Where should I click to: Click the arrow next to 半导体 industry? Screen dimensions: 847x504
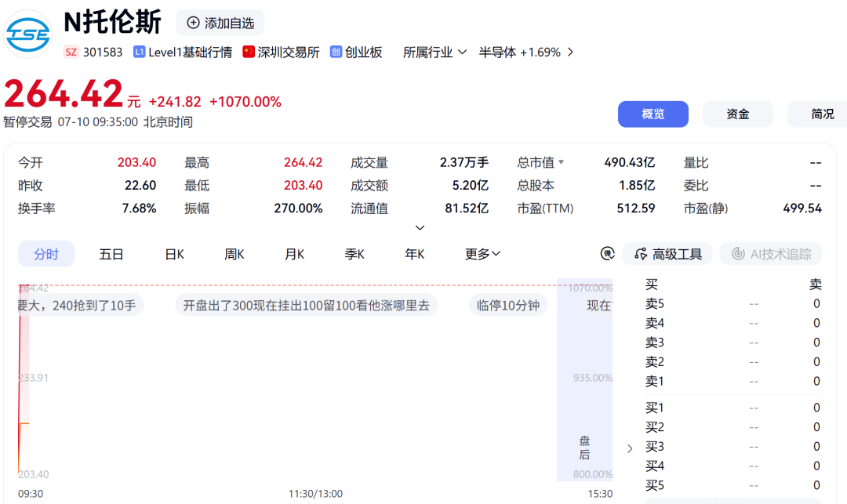click(570, 53)
